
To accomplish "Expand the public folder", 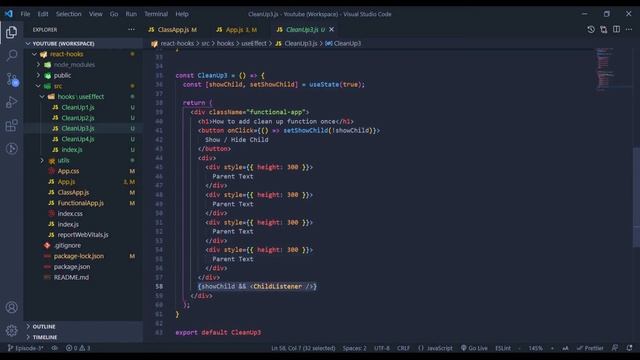I will [x=62, y=75].
